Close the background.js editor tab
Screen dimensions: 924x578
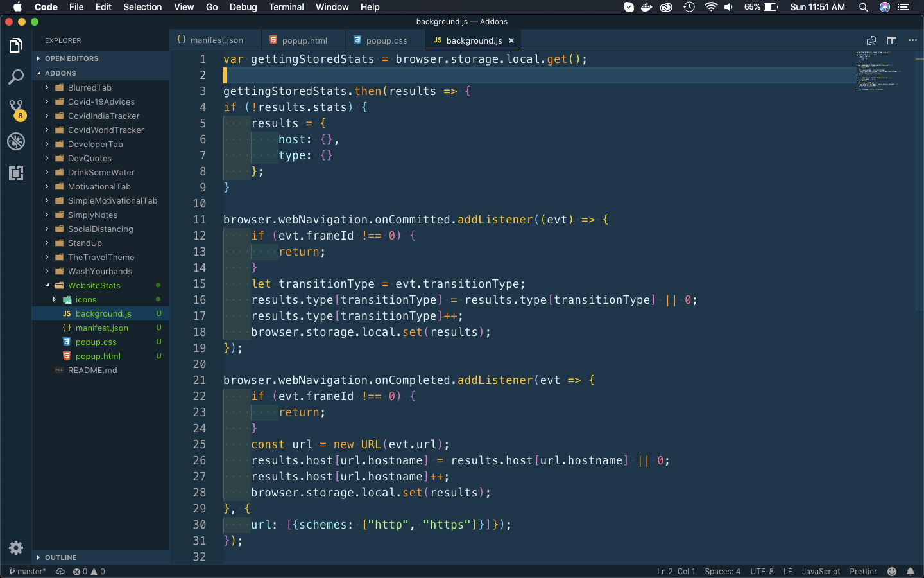511,40
